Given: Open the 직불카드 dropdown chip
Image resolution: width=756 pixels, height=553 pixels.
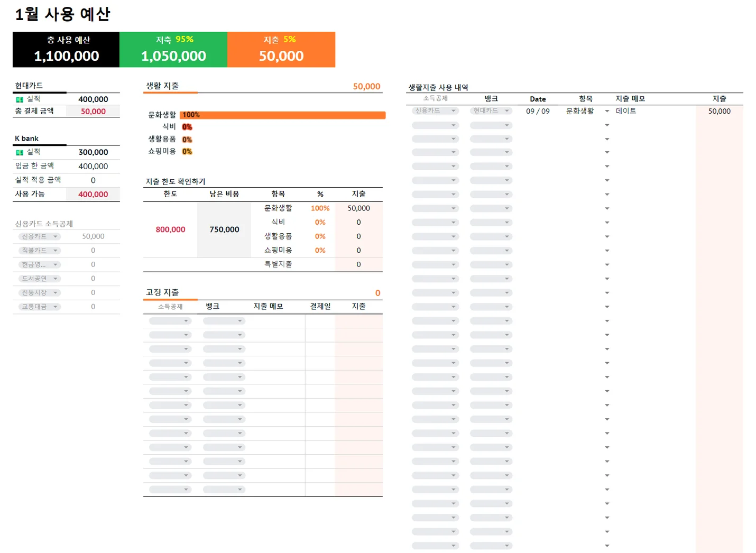Looking at the screenshot, I should 40,251.
